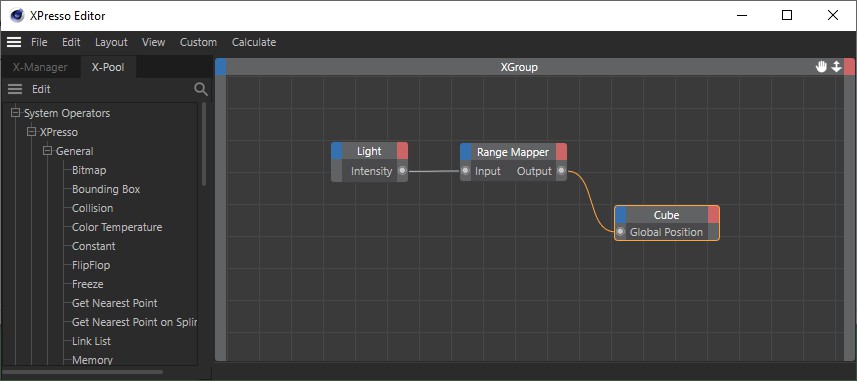Image resolution: width=857 pixels, height=381 pixels.
Task: Select the X-Pool tab
Action: [x=108, y=67]
